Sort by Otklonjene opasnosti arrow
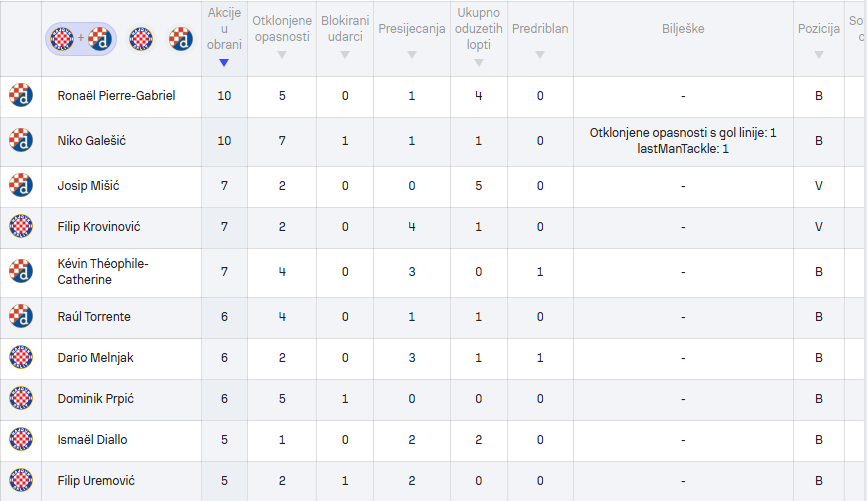867x501 pixels. [x=282, y=55]
